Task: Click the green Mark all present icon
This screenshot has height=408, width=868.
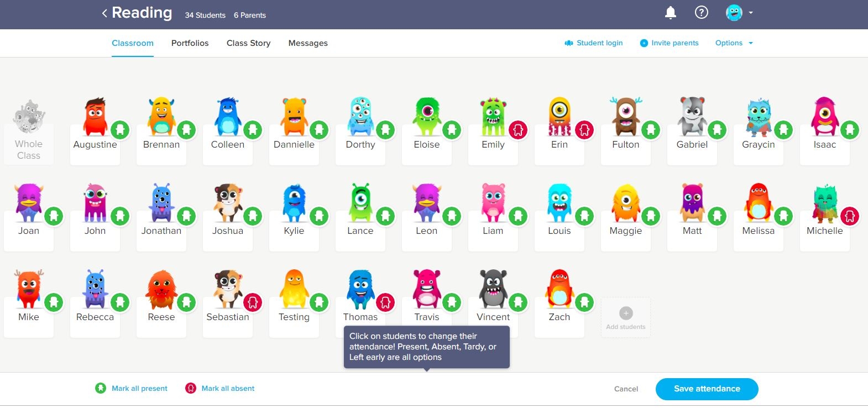Action: [101, 388]
